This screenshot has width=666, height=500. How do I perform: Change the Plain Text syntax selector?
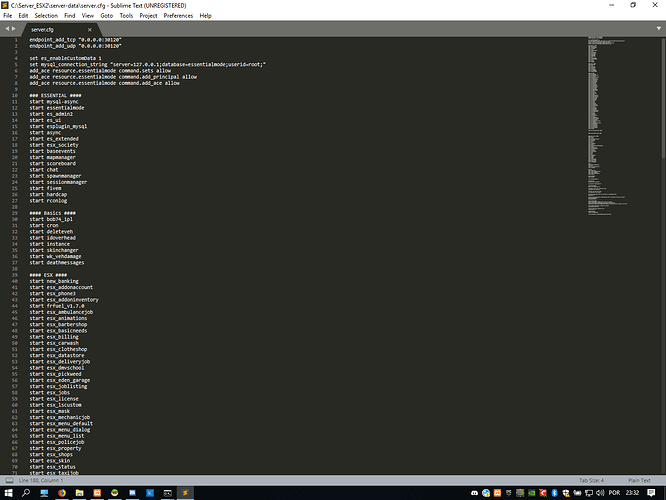click(x=639, y=480)
